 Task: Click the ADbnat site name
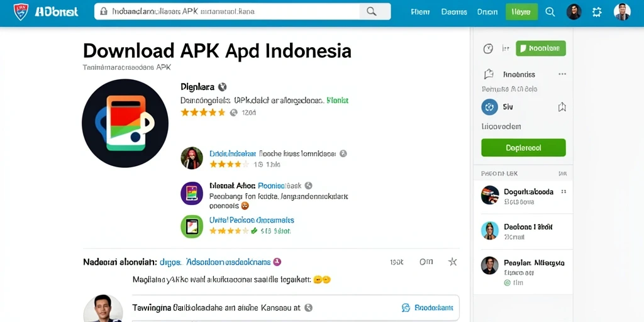[x=57, y=12]
